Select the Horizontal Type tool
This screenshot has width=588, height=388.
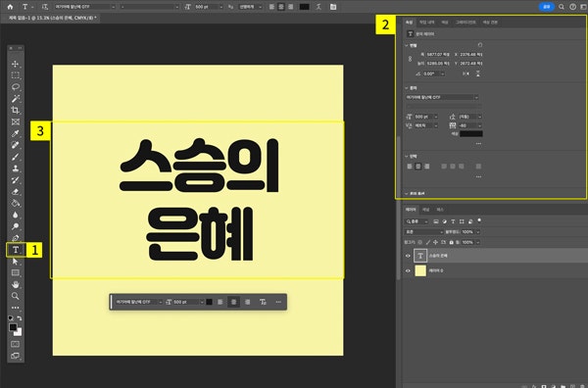[16, 250]
